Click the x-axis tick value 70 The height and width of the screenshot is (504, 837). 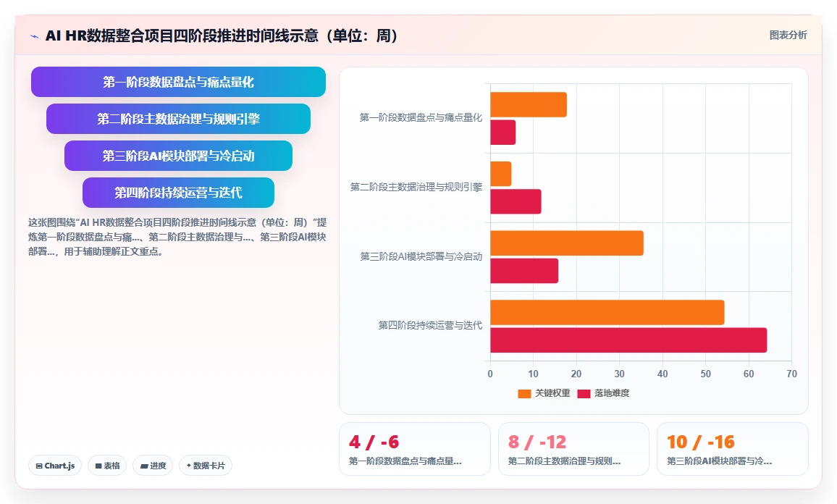pos(791,374)
